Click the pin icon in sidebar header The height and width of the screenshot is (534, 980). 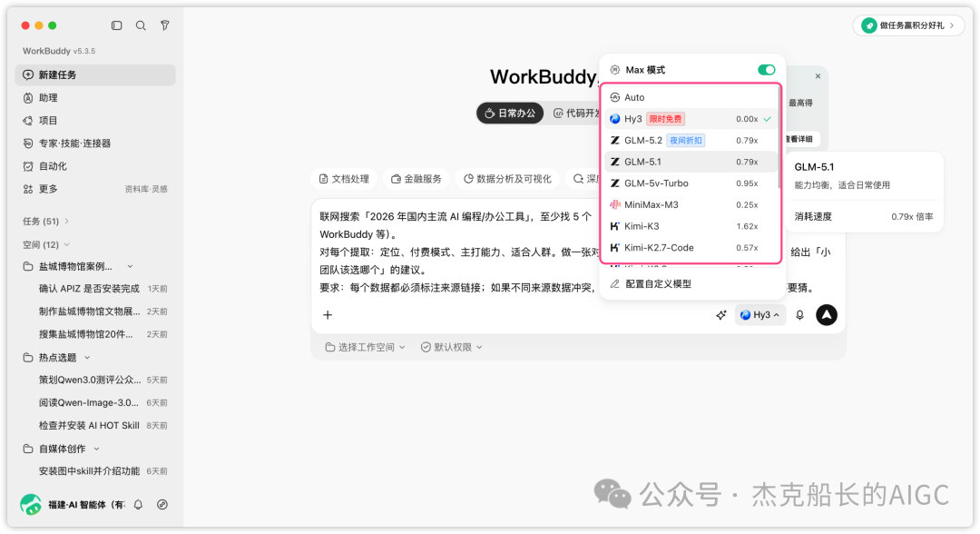[164, 25]
